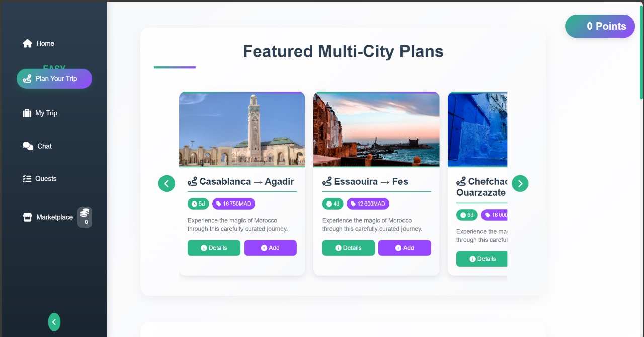Click the suitcase icon beside My Trip
Screen dimensions: 644x337
pyautogui.click(x=27, y=113)
